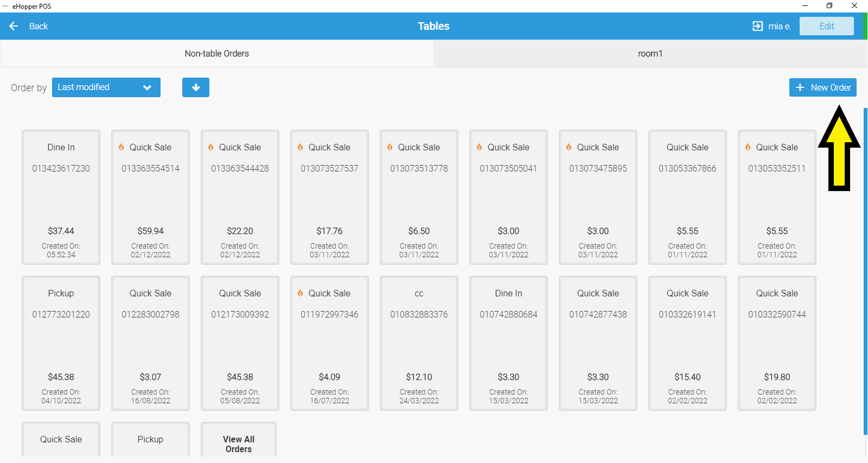The width and height of the screenshot is (868, 463).
Task: Click the flame icon on order 013073475895
Action: tap(569, 147)
